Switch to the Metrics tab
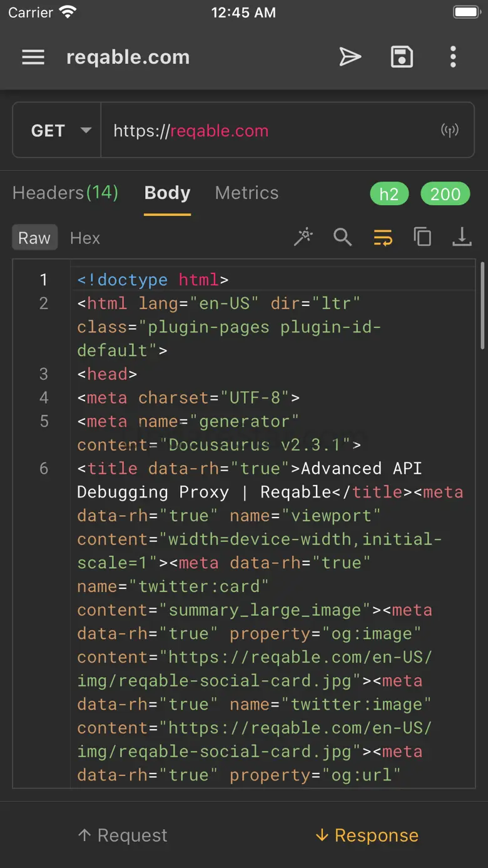Image resolution: width=488 pixels, height=868 pixels. click(247, 193)
